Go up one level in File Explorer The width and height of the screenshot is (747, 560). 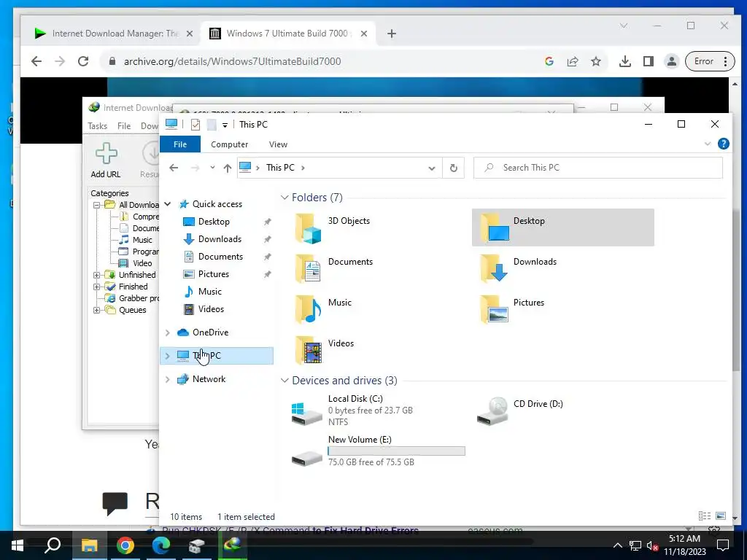coord(228,168)
